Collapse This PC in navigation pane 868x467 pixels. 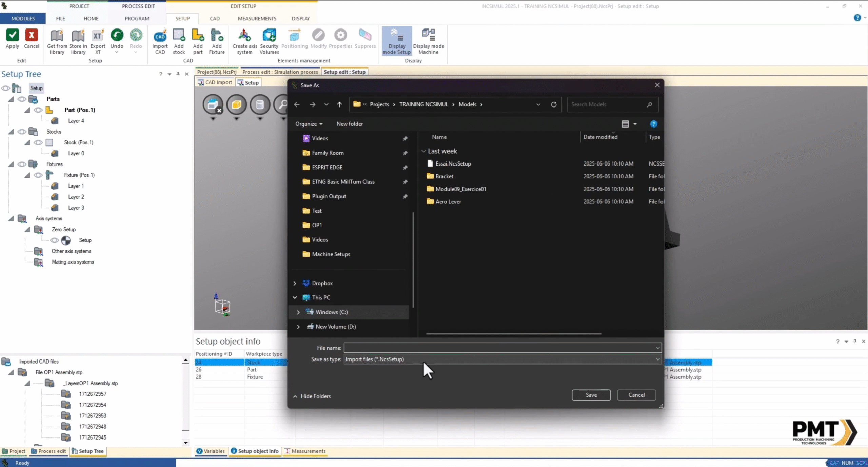(x=295, y=297)
